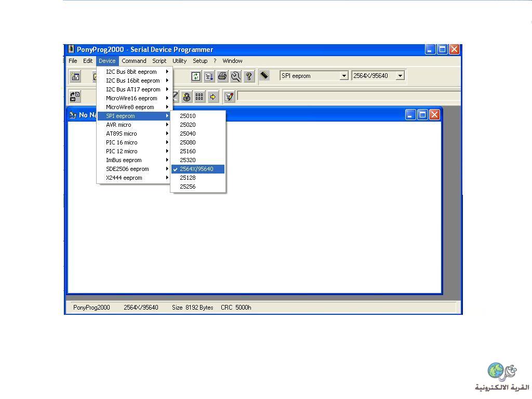Open the Utility menu
Screen dimensions: 532x399
179,61
